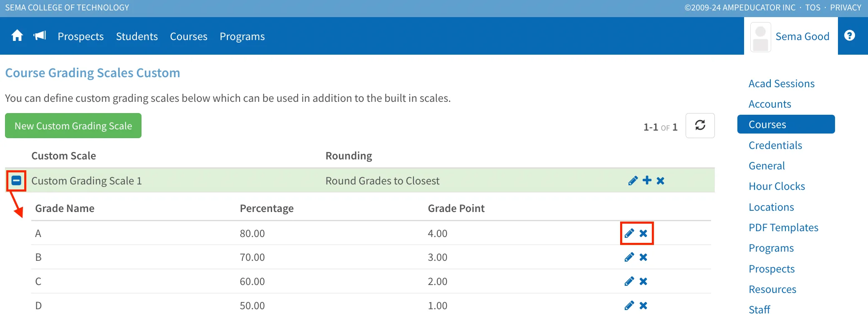868x323 pixels.
Task: Click the Privacy link in header
Action: (x=845, y=8)
